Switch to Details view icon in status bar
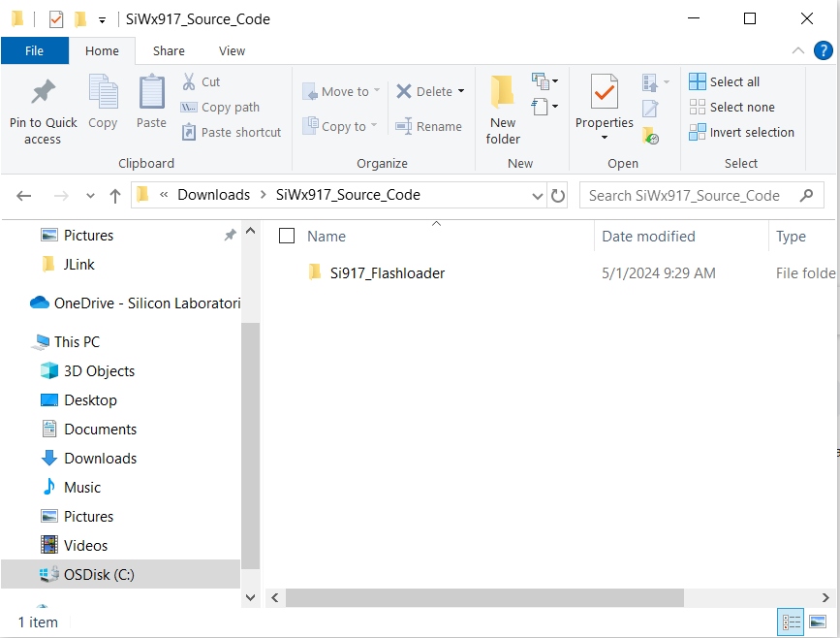The image size is (840, 638). (791, 622)
